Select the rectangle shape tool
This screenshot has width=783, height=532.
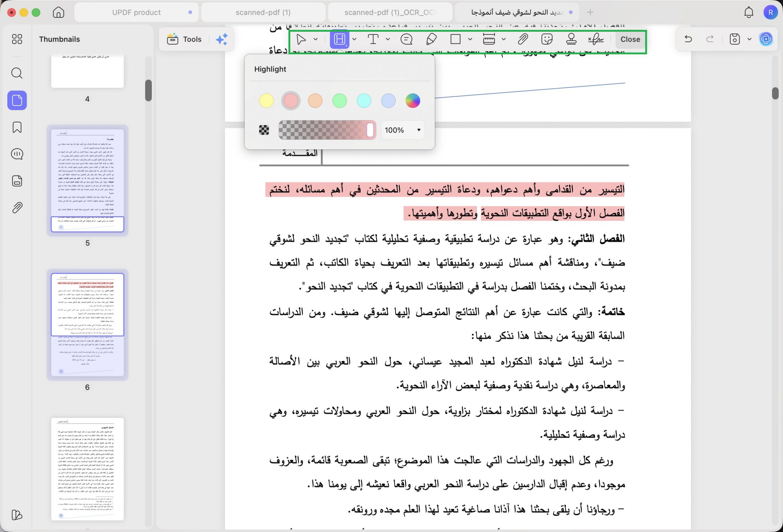click(x=455, y=39)
